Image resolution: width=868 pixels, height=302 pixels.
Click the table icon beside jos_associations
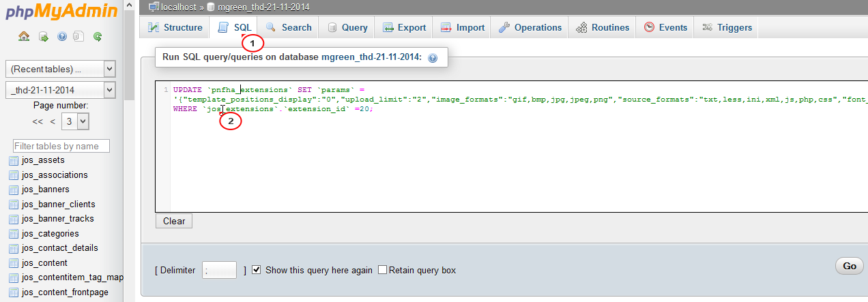(x=14, y=175)
